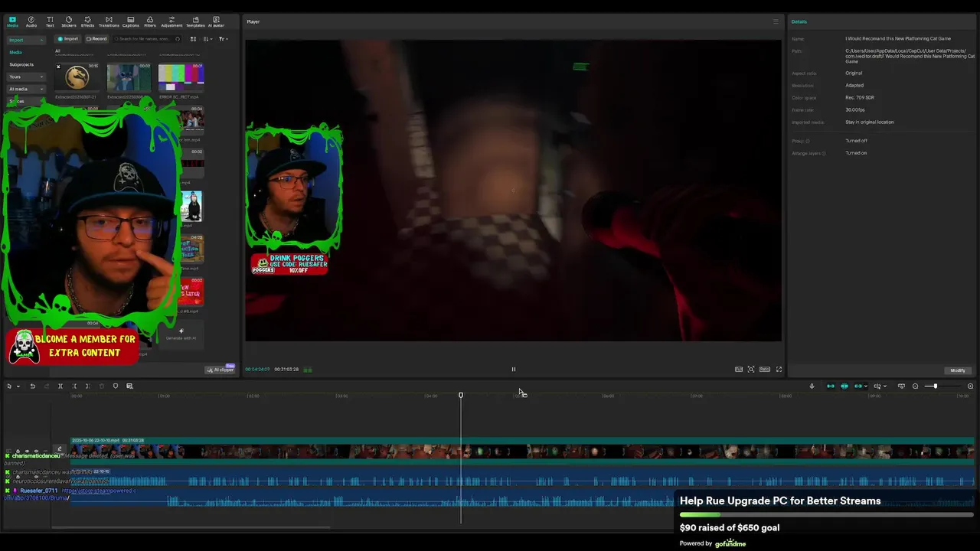Open the player panel menu

click(x=775, y=21)
